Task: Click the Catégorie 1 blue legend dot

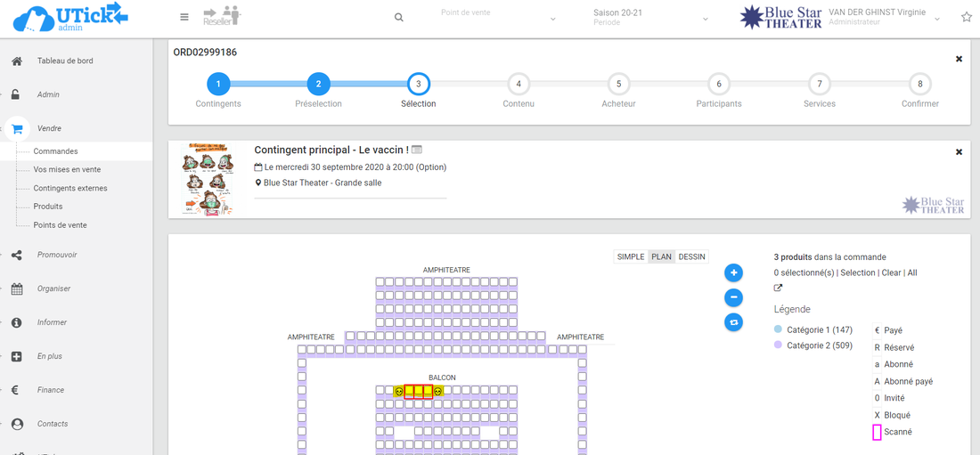Action: pyautogui.click(x=778, y=329)
